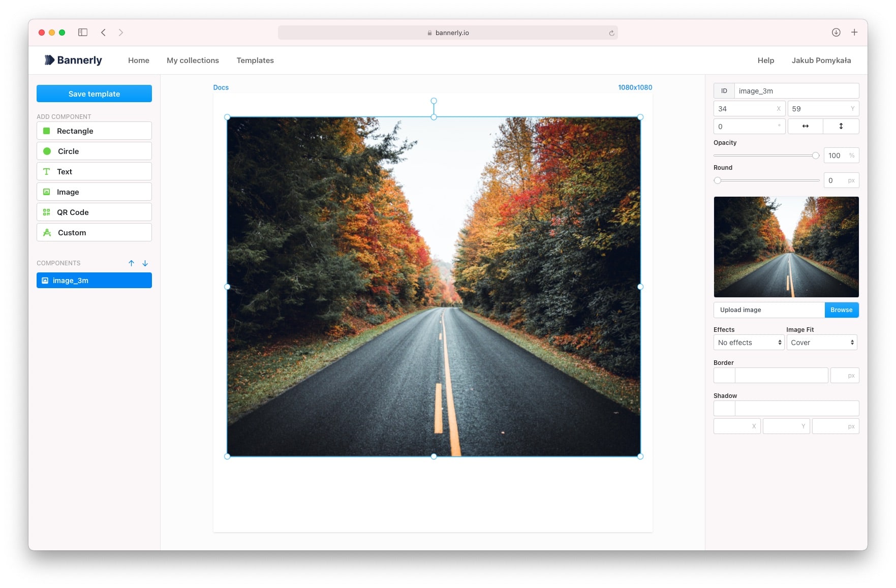Click bottom-middle resize handle of image
Screen dimensions: 896x588
[434, 456]
